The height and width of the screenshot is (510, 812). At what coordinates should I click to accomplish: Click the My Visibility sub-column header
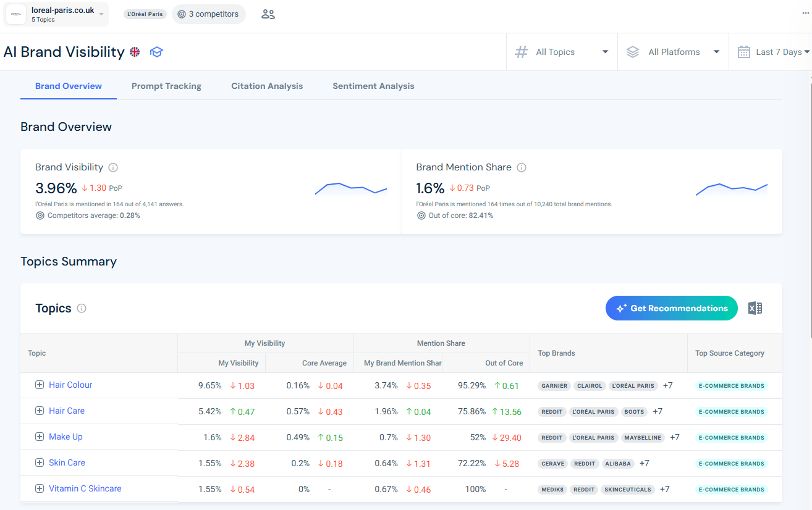pos(221,363)
